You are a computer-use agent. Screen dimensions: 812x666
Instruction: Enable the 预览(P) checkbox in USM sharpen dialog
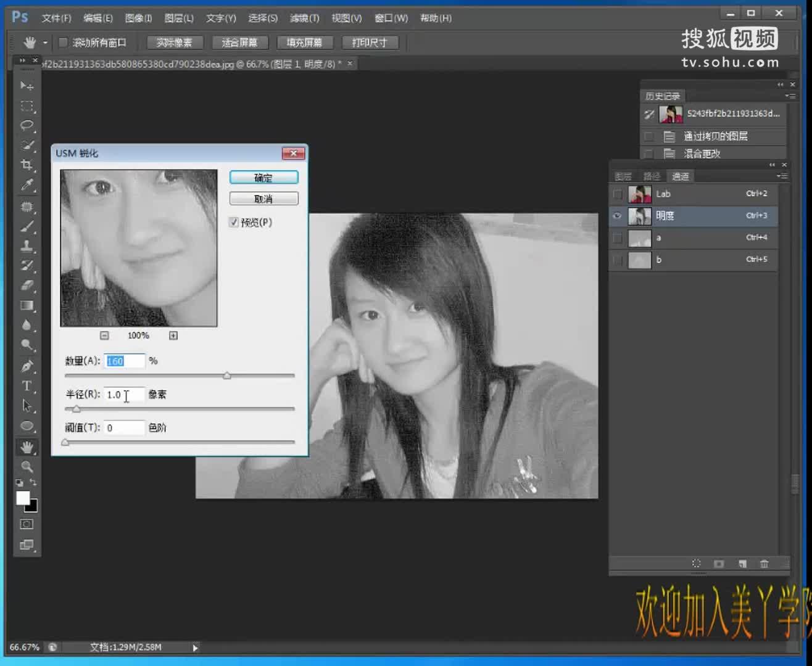tap(234, 222)
